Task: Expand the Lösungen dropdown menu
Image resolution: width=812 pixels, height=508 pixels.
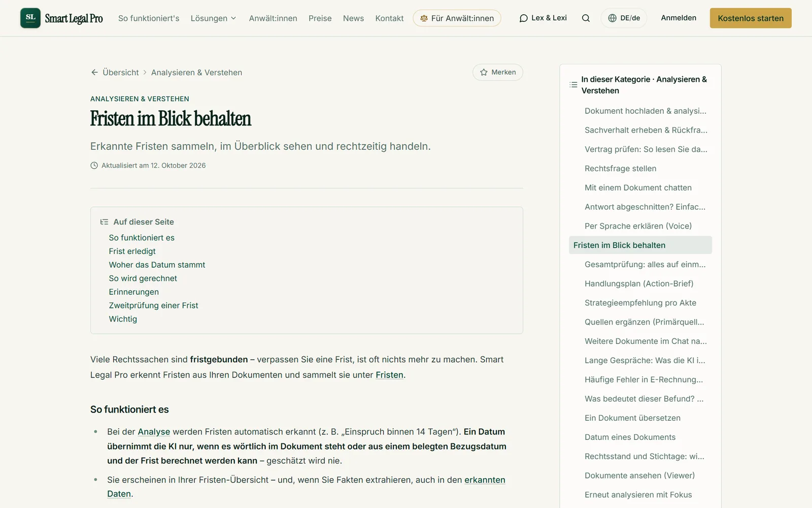Action: [x=213, y=18]
